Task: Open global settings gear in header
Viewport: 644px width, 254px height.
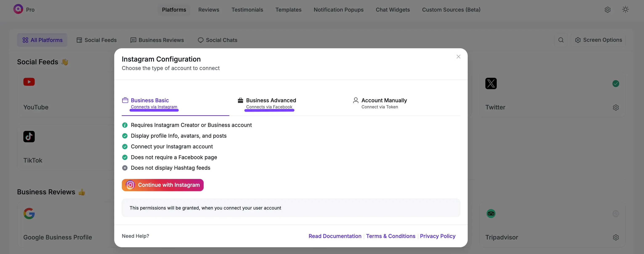Action: tap(608, 10)
